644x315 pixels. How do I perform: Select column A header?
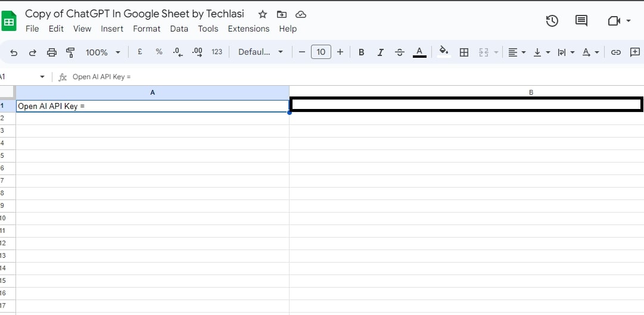point(153,92)
